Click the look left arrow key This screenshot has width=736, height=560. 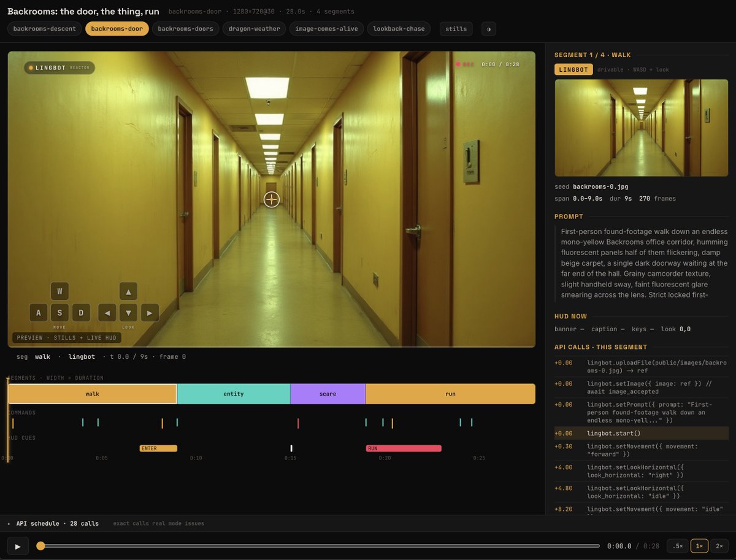click(x=107, y=313)
